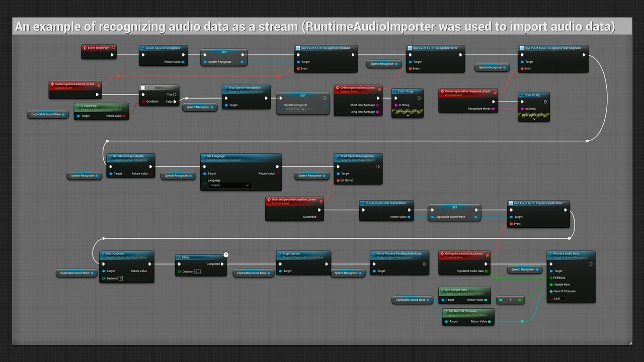Open the Language dropdown set to English
The width and height of the screenshot is (644, 362).
point(230,185)
